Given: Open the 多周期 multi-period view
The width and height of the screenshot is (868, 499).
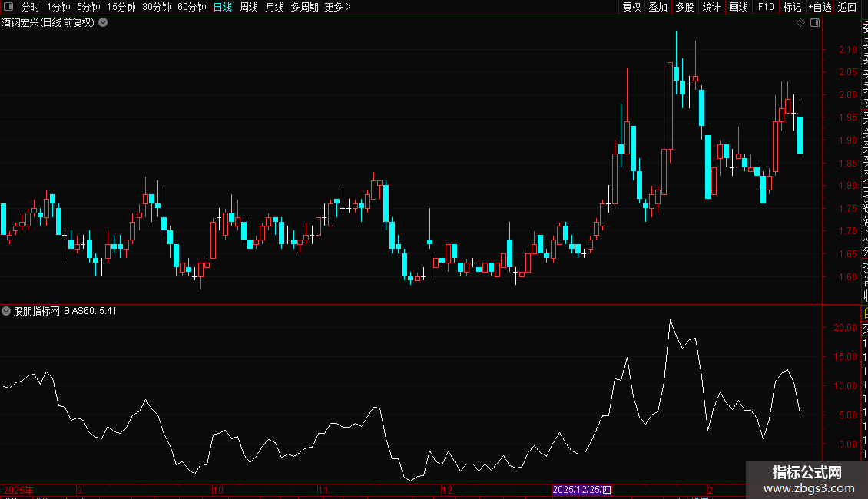Looking at the screenshot, I should 304,7.
